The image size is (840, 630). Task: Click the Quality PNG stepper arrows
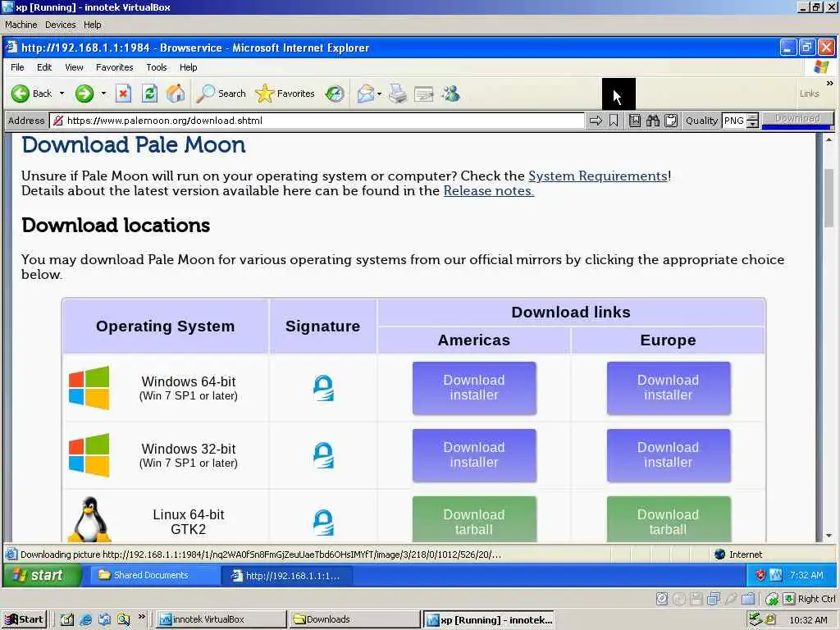coord(753,121)
